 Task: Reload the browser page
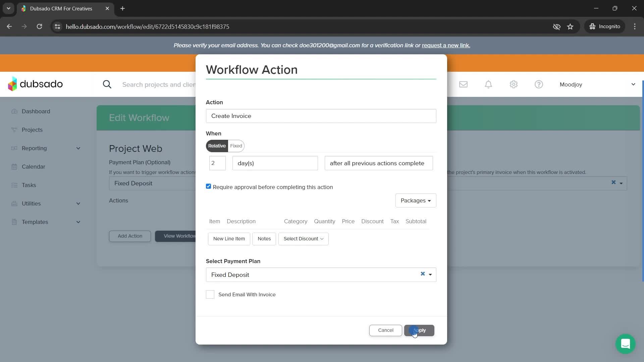[39, 26]
